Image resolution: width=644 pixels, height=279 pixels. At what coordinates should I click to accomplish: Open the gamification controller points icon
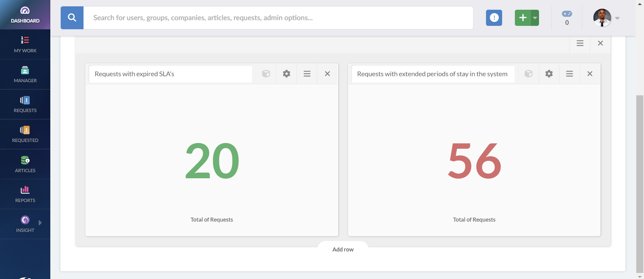point(567,14)
